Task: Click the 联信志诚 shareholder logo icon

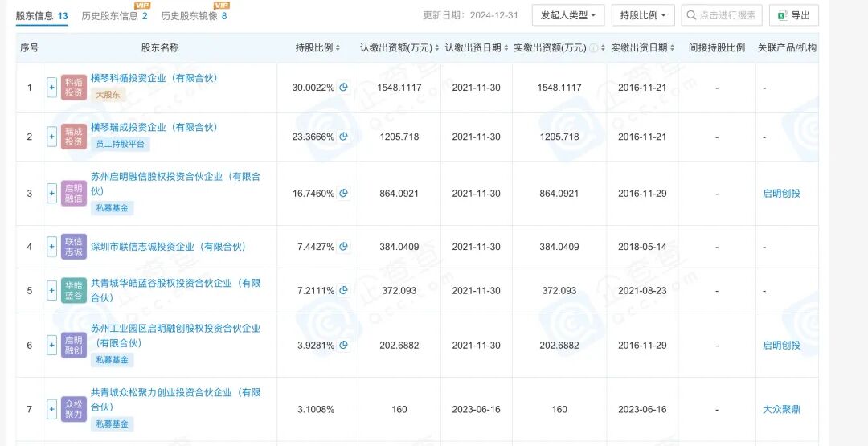Action: point(73,247)
